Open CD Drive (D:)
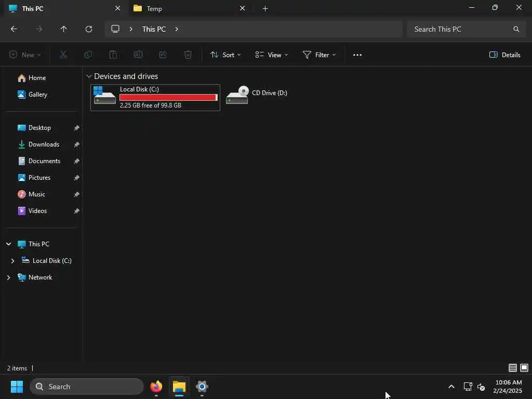The width and height of the screenshot is (532, 399). click(257, 95)
